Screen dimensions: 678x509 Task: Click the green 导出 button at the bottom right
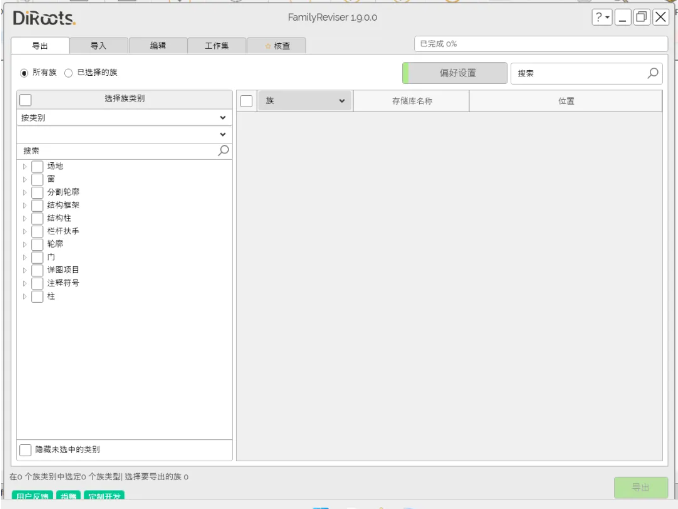click(x=641, y=488)
